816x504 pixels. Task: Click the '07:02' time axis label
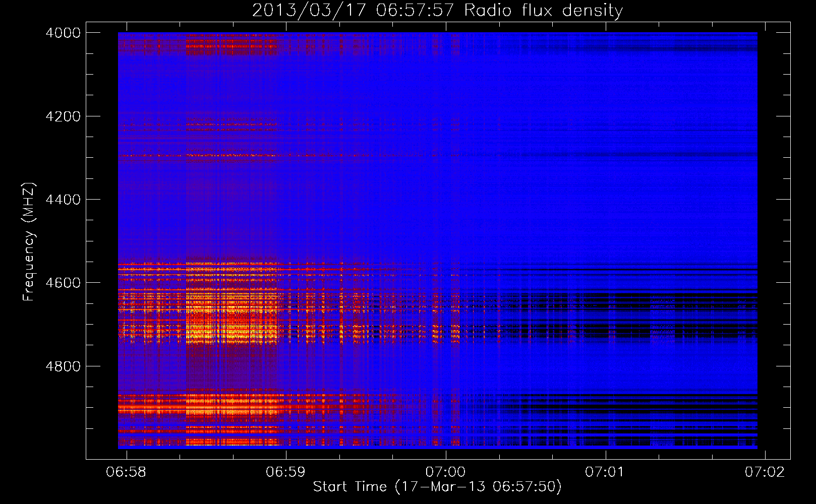[765, 472]
